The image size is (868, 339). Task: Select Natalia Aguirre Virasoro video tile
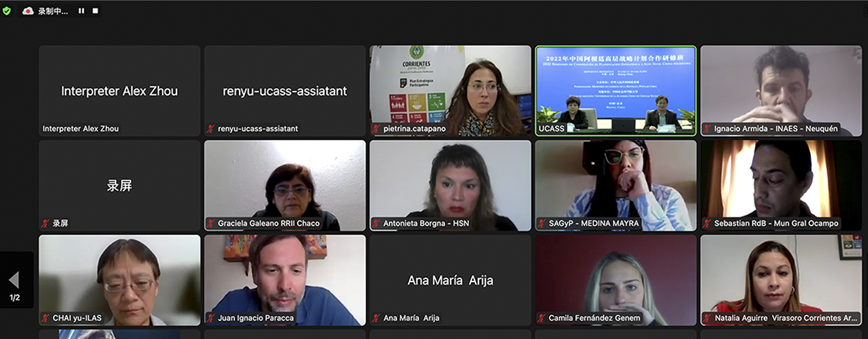[781, 280]
